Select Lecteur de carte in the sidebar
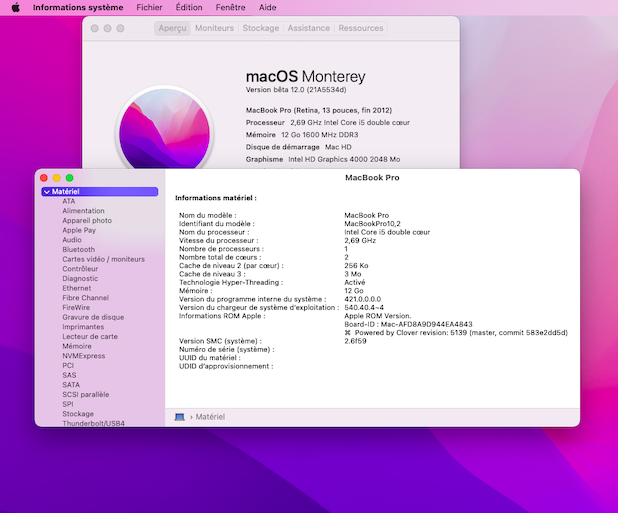The width and height of the screenshot is (618, 513). click(x=90, y=336)
